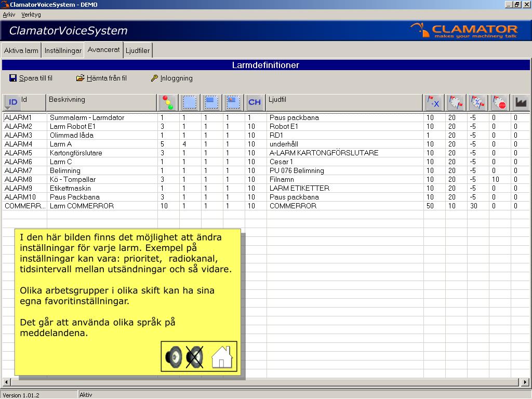The image size is (532, 399).
Task: Click the right arrow of horizontal scrollbar
Action: coord(525,382)
